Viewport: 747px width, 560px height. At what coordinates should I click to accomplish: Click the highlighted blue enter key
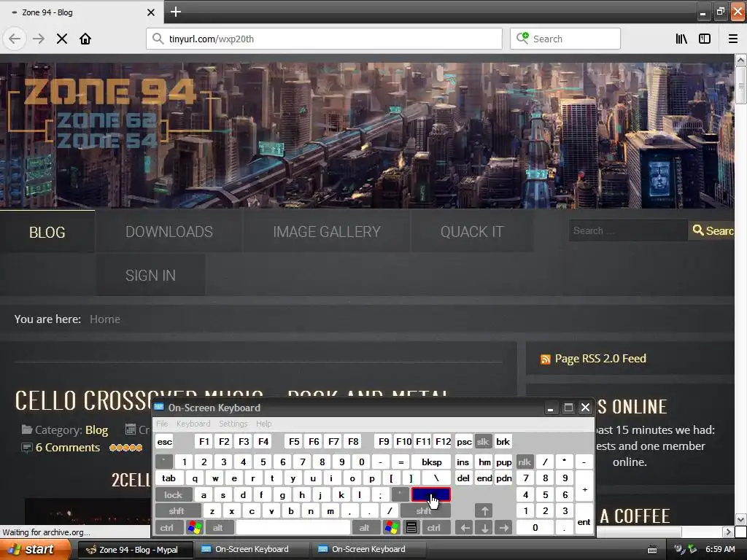coord(430,495)
